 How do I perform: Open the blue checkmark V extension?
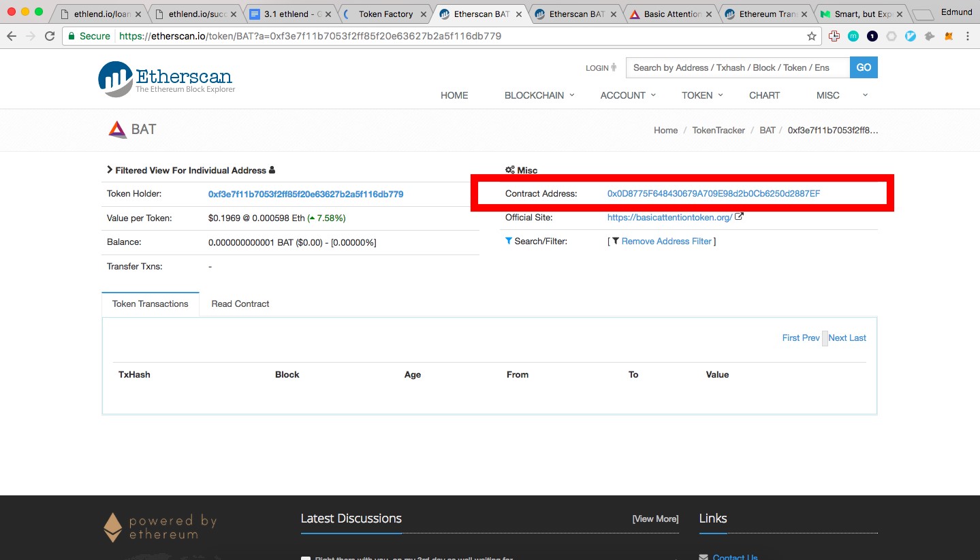(911, 36)
